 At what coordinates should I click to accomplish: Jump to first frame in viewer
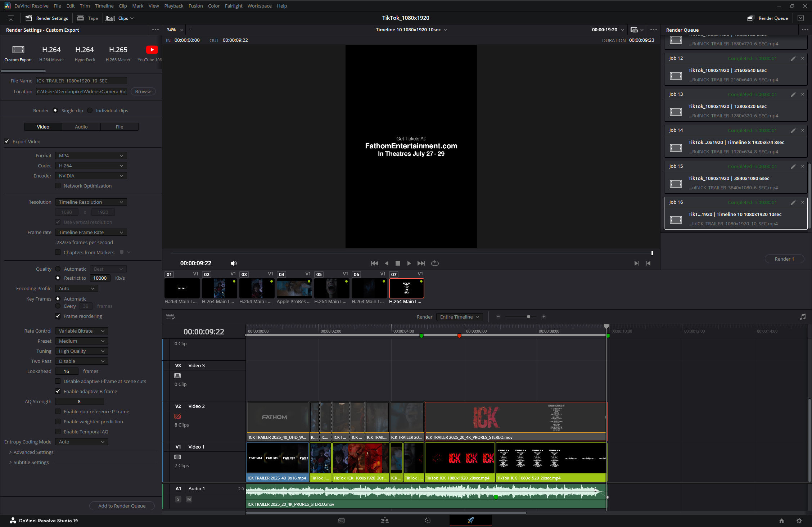374,263
